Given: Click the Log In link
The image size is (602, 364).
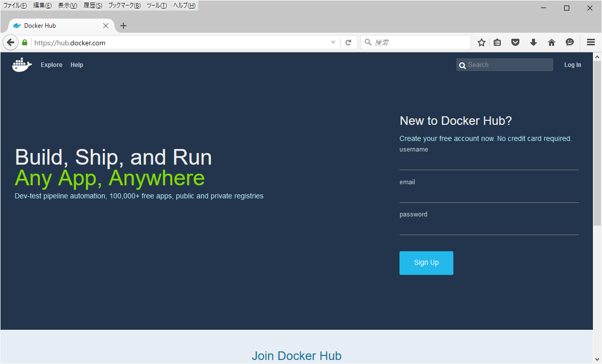Looking at the screenshot, I should (x=572, y=65).
